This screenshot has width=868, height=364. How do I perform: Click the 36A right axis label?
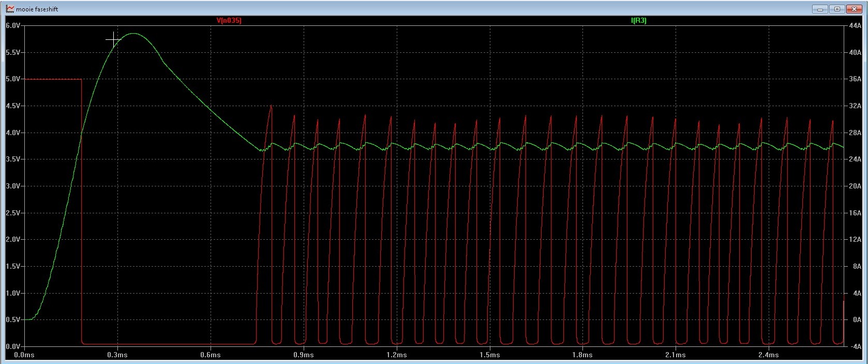(855, 79)
